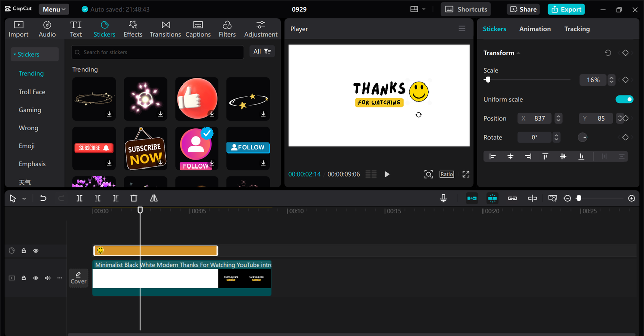Image resolution: width=644 pixels, height=336 pixels.
Task: Select the thumbs-up sticker thumbnail
Action: pos(197,99)
